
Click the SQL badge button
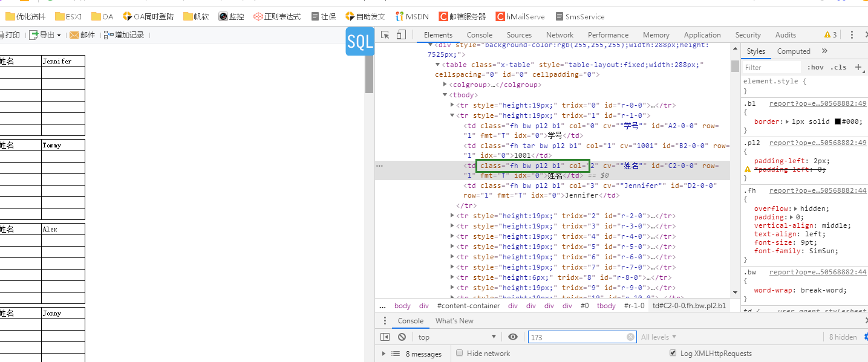click(x=360, y=42)
